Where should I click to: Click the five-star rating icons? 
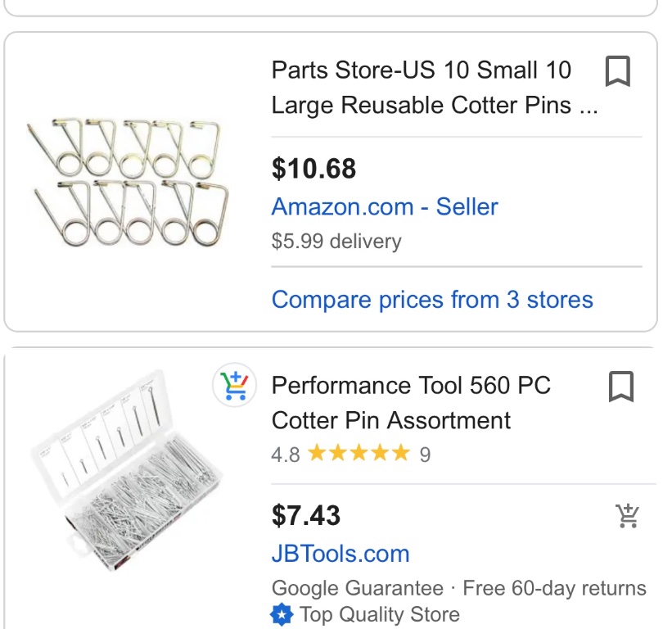pyautogui.click(x=358, y=454)
